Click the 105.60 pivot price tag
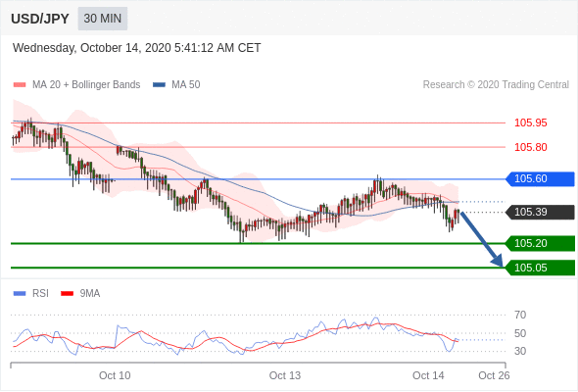Viewport: 578px width, 392px height. click(541, 179)
